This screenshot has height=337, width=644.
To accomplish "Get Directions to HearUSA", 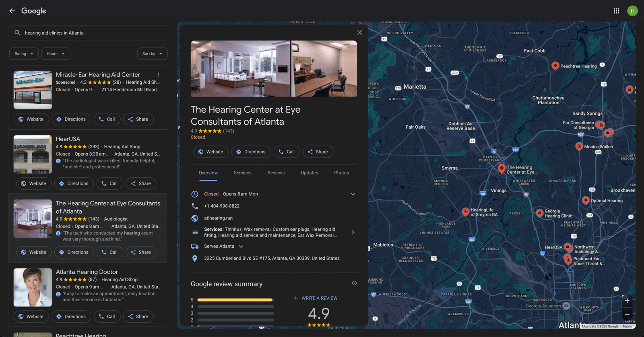I will pos(74,183).
